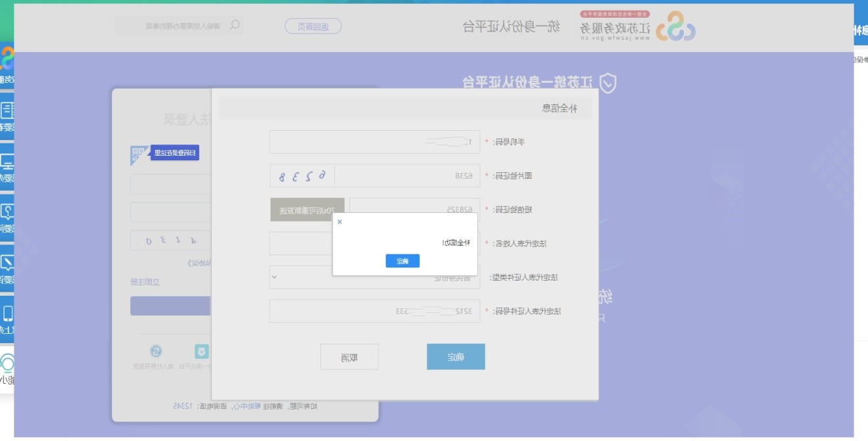Click the 70s后可重新发送 resend button

[x=308, y=210]
